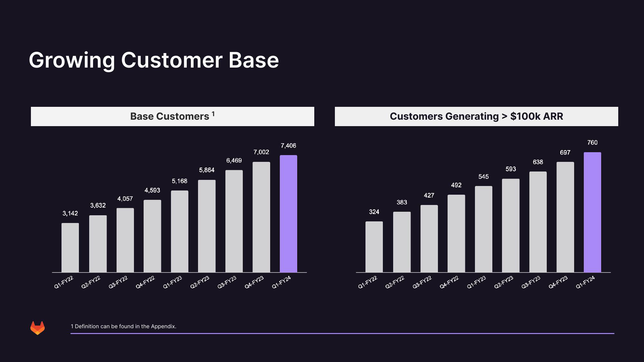Click the Customers Generating >$100k ARR title
Screen dimensions: 644x362
476,116
